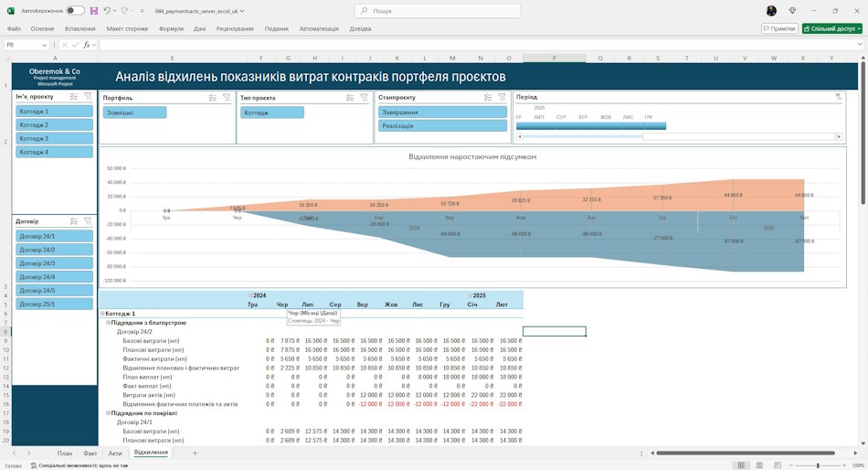The image size is (868, 470).
Task: Click the zoom slider in status bar
Action: click(x=818, y=465)
